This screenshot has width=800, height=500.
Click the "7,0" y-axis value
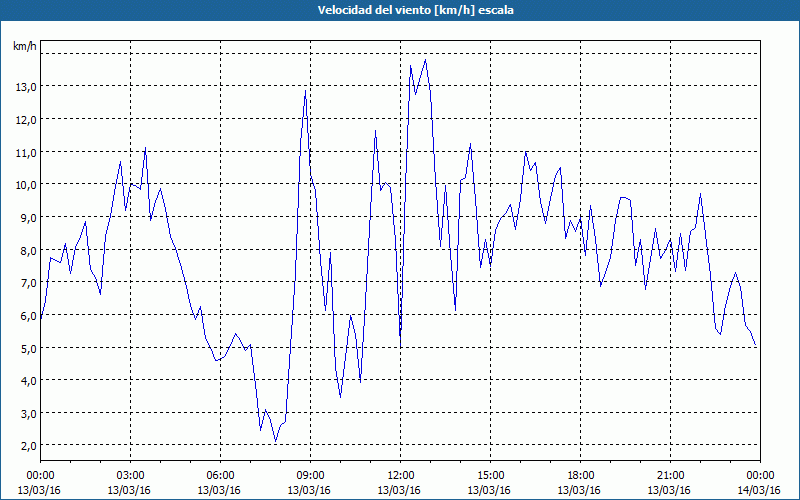click(x=28, y=283)
